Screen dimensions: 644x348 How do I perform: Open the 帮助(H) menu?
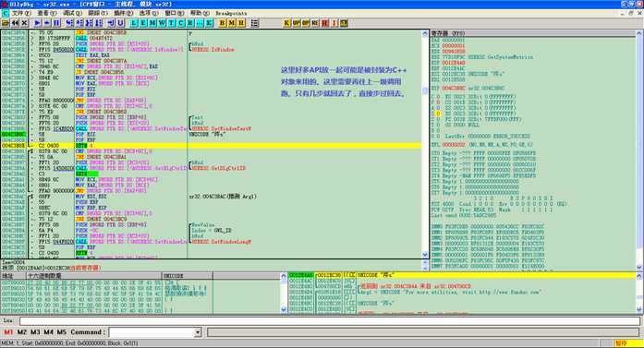(x=200, y=13)
